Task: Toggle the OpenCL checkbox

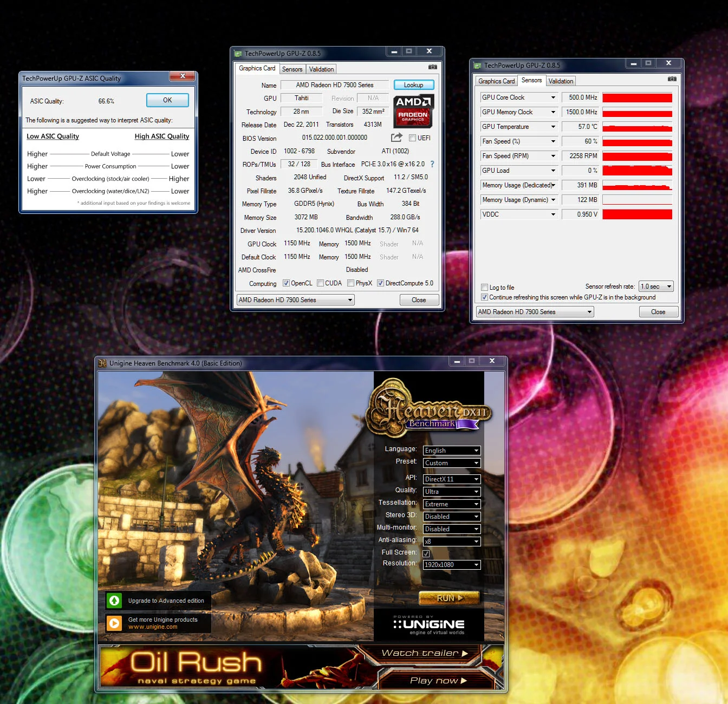Action: coord(286,283)
